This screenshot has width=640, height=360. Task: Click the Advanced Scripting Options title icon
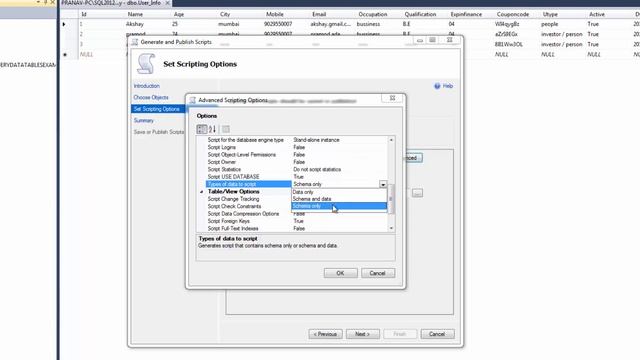193,100
